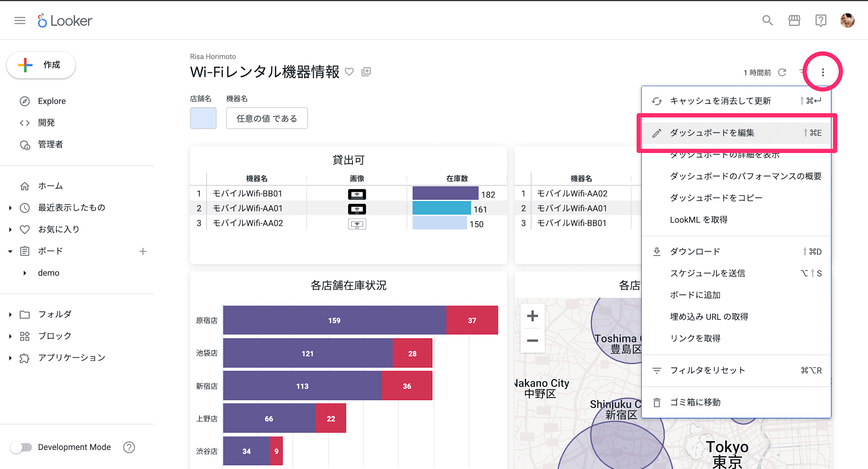Image resolution: width=868 pixels, height=469 pixels.
Task: Sort by 機器名 column in 貸出可 table
Action: [256, 178]
